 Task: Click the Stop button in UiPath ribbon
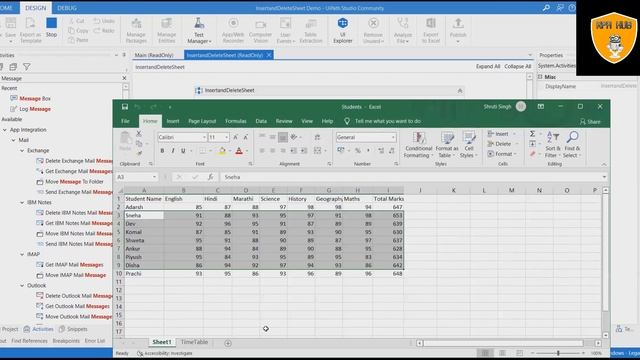tap(51, 28)
